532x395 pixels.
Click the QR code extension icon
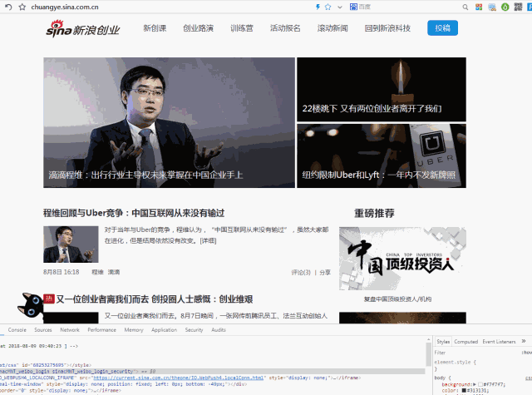click(518, 7)
